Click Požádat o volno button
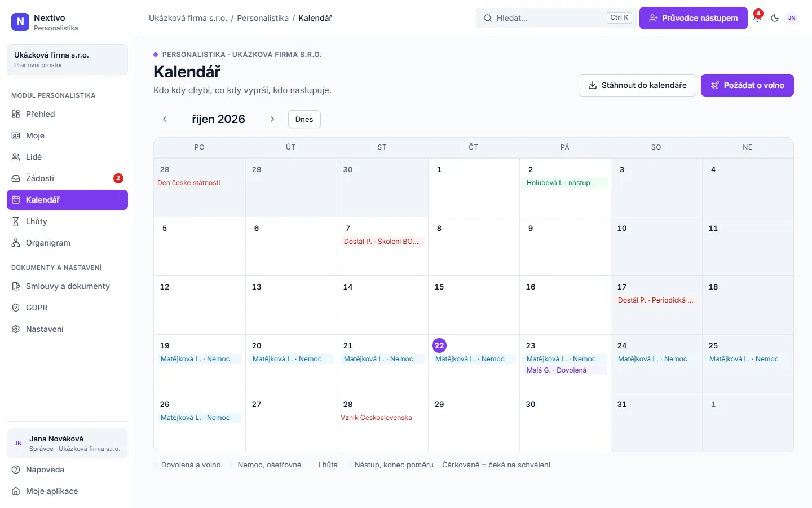 tap(747, 85)
